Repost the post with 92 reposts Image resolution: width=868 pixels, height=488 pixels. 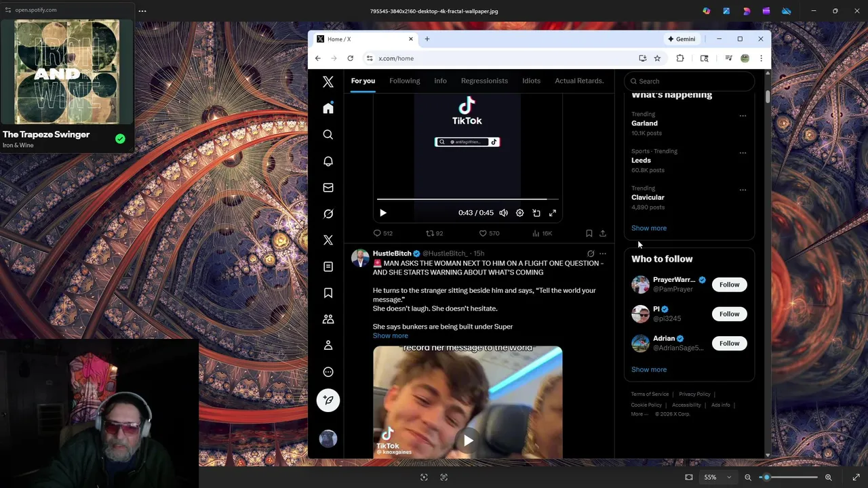[434, 233]
